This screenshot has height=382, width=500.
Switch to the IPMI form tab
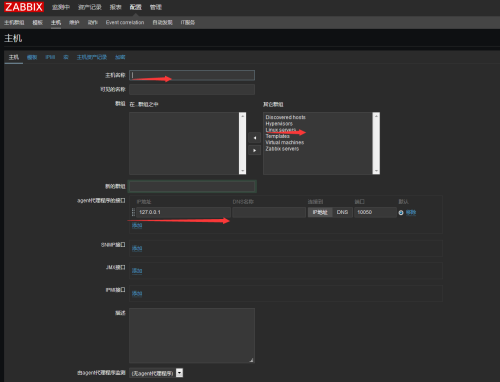(x=50, y=57)
